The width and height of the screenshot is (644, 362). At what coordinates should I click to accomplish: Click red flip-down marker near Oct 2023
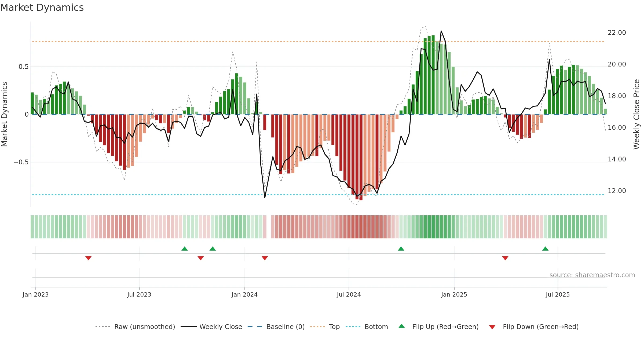pos(201,258)
